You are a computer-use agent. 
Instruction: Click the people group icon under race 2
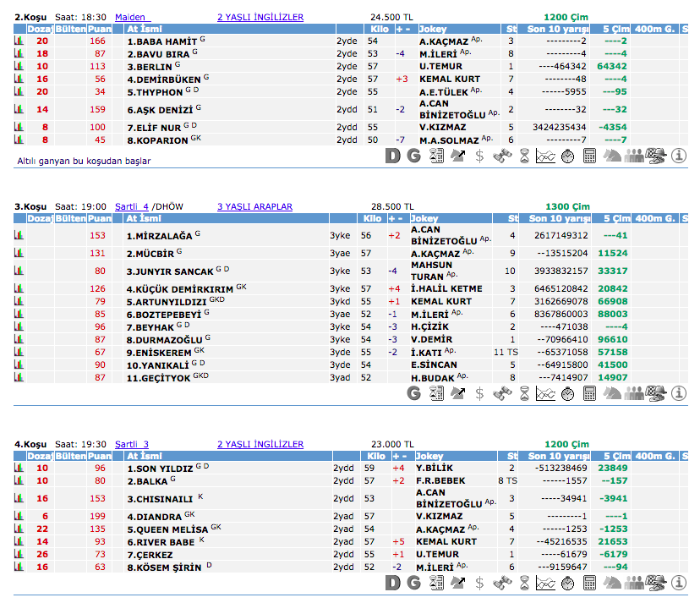point(634,156)
